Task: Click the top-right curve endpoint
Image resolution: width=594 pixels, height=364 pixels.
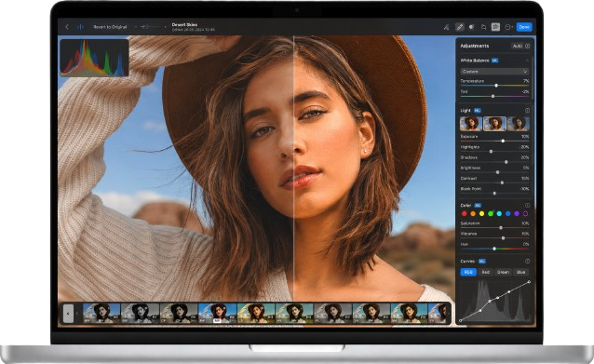Action: click(529, 282)
